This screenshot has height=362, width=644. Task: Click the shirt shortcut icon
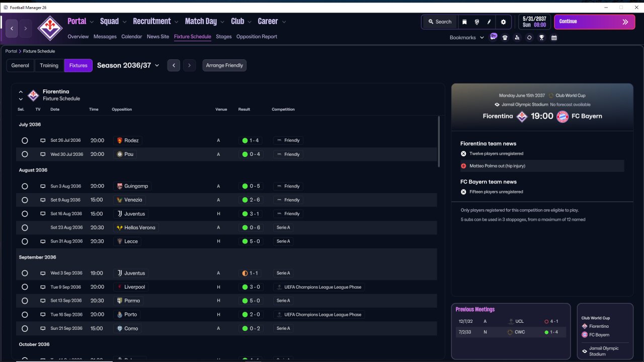click(x=505, y=38)
